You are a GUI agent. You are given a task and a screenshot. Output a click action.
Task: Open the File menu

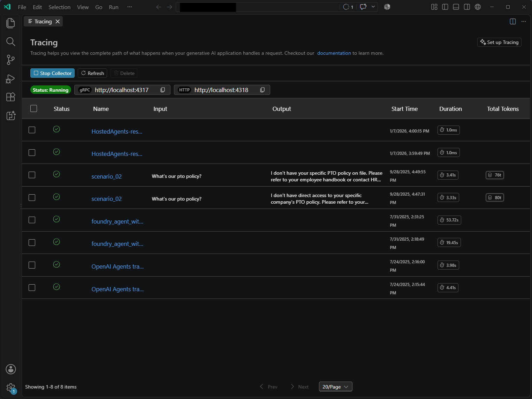click(x=22, y=7)
